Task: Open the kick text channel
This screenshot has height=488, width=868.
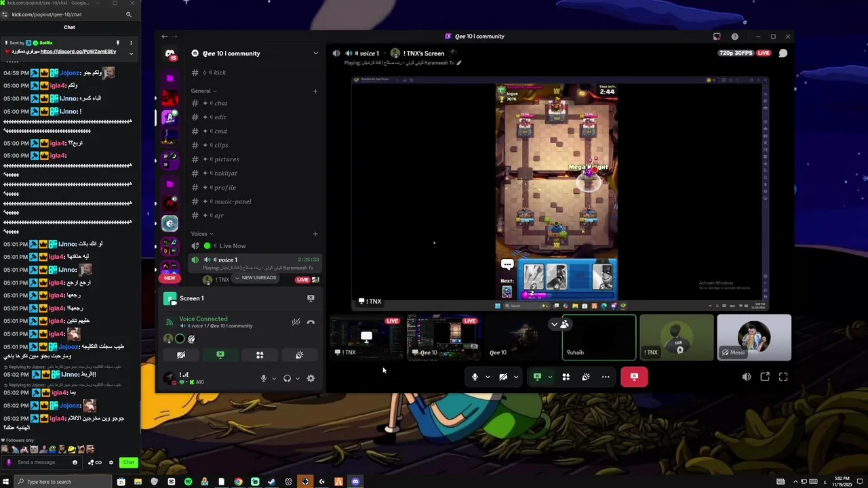Action: [x=256, y=73]
